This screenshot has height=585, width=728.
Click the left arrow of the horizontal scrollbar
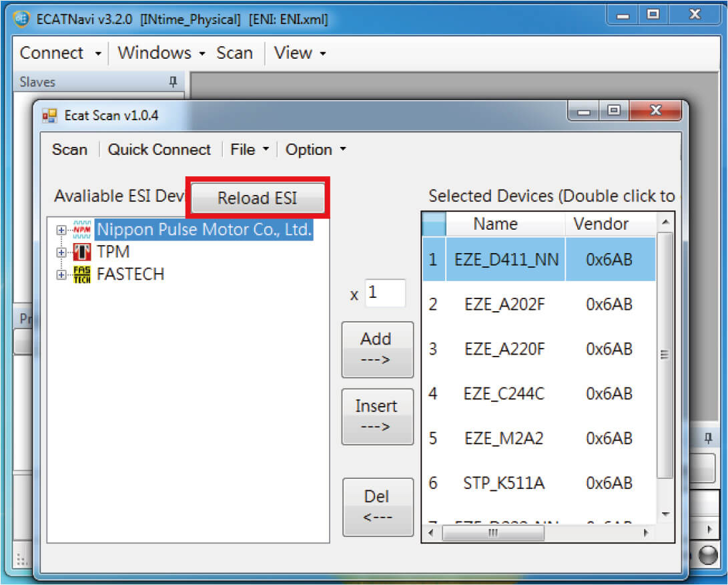[x=430, y=533]
